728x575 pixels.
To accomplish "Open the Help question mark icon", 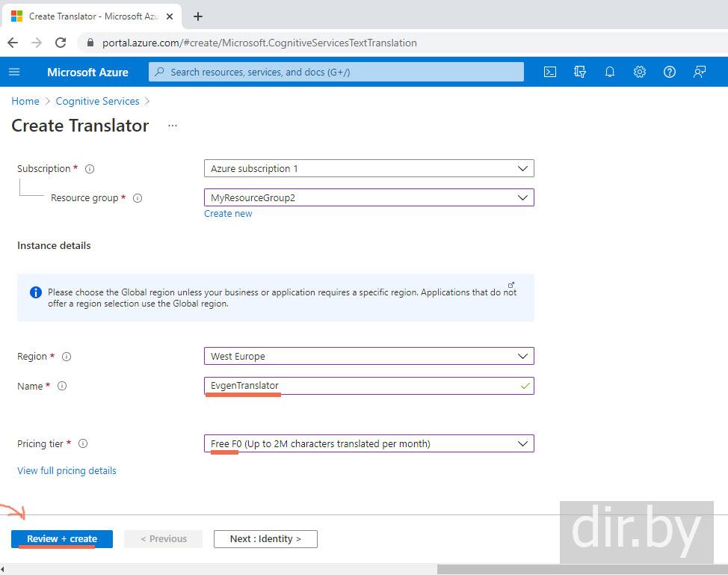I will [x=670, y=72].
